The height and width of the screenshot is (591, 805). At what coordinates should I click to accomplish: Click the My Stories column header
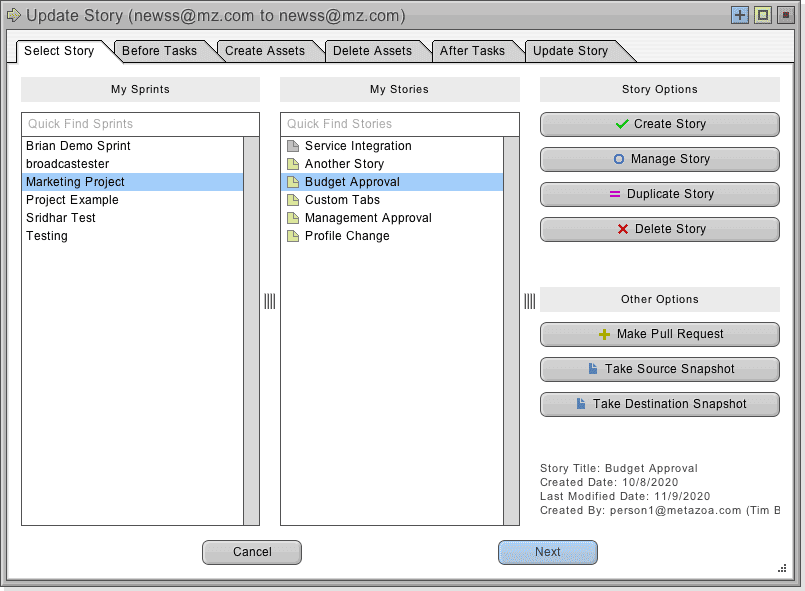point(400,89)
